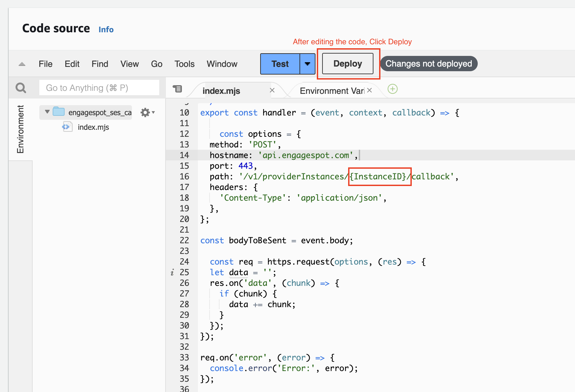Click the handler name on line 10
Viewport: 575px width, 392px height.
279,113
